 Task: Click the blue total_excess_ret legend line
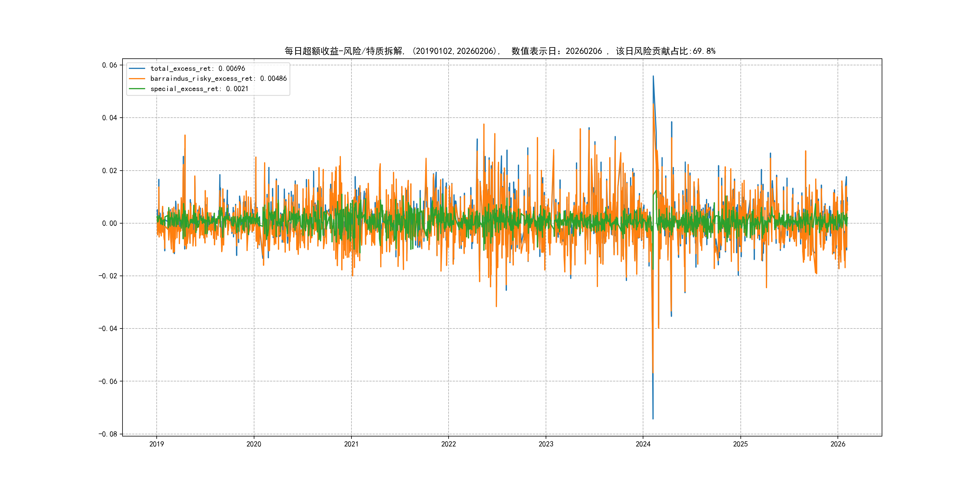point(137,68)
